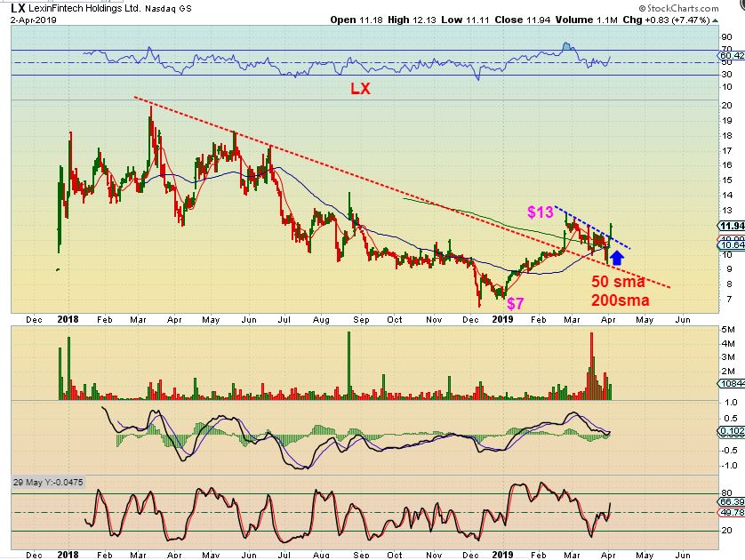Click the 2M label on the volume axis
Viewport: 745px width, 560px height.
[x=728, y=372]
